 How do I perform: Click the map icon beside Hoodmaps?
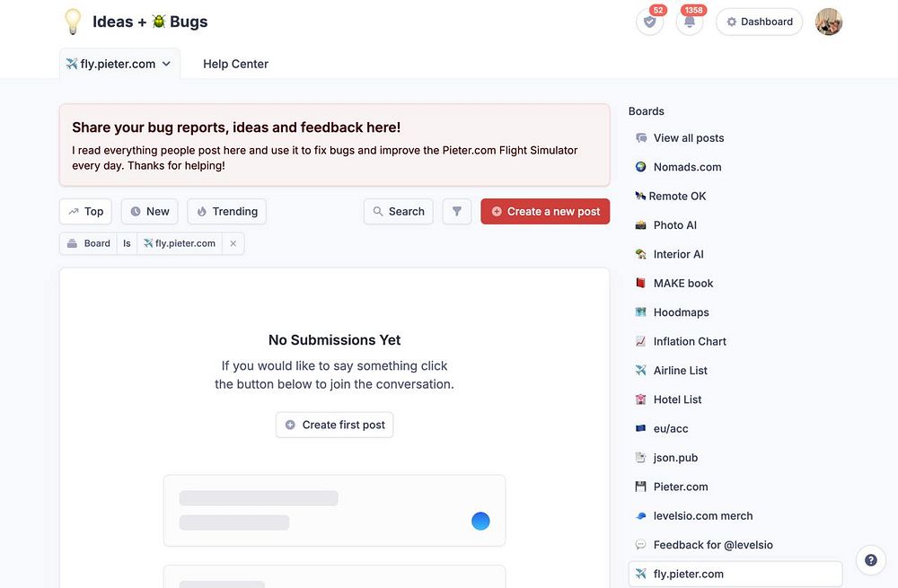(641, 312)
